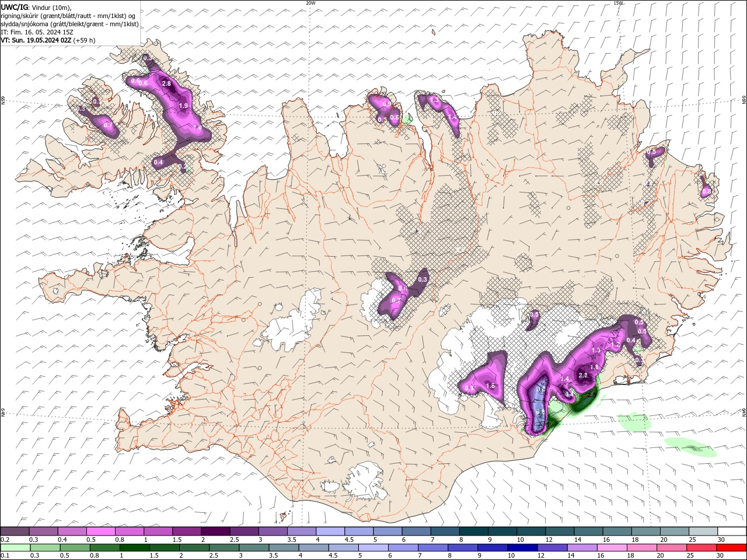Click the '30' label under the snow legend
747x560 pixels.
[721, 540]
